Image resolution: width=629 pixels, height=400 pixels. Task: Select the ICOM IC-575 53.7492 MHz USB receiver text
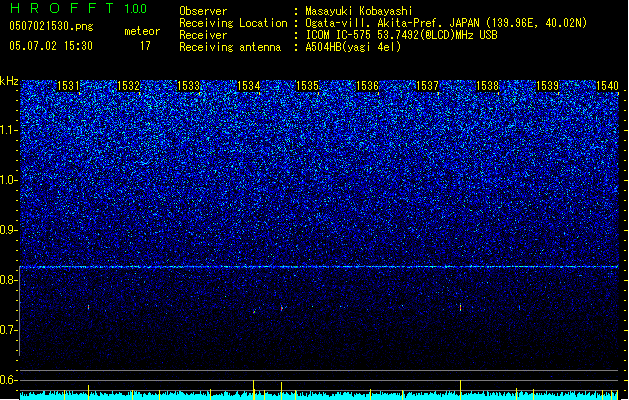[x=401, y=35]
